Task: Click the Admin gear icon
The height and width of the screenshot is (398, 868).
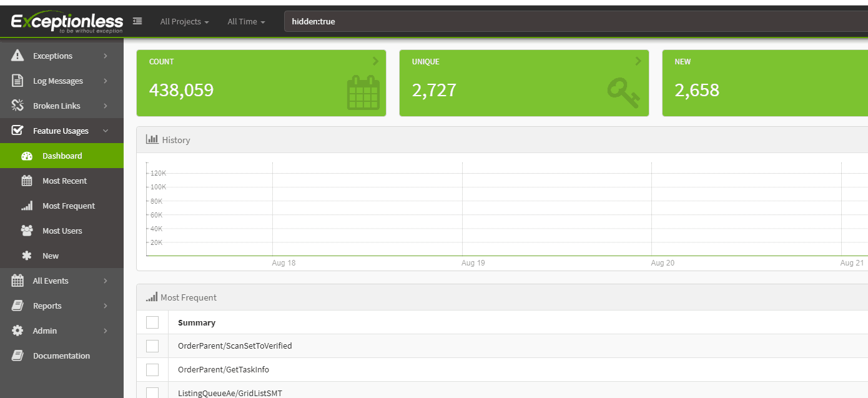Action: click(18, 331)
